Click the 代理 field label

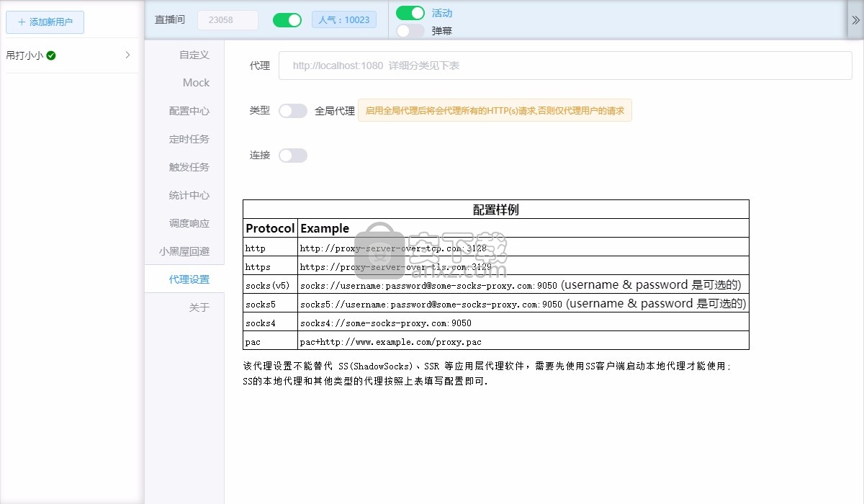[x=260, y=66]
